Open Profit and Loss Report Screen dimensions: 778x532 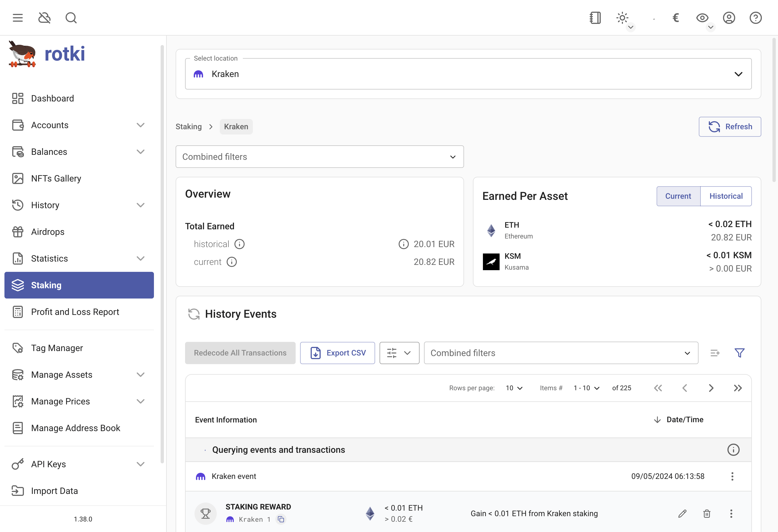click(79, 312)
